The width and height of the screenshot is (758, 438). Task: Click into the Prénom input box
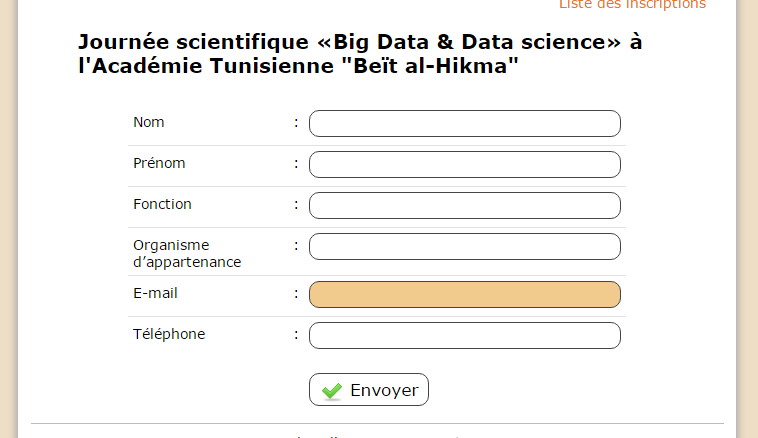(x=465, y=164)
